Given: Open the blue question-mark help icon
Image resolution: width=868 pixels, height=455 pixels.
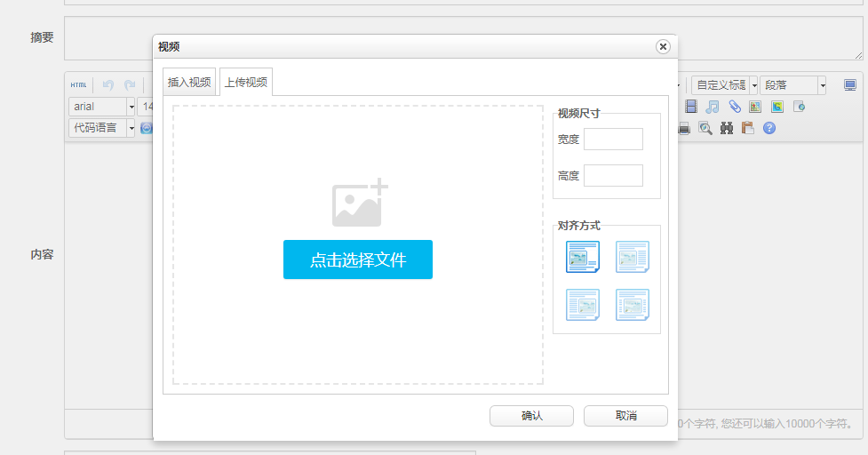Looking at the screenshot, I should (x=769, y=129).
